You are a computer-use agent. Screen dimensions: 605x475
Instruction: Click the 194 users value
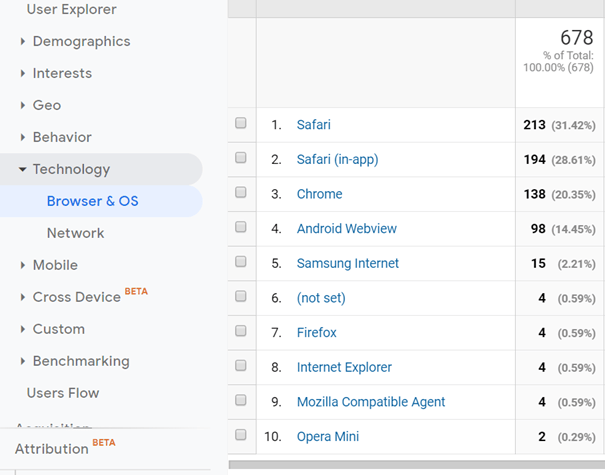(534, 159)
